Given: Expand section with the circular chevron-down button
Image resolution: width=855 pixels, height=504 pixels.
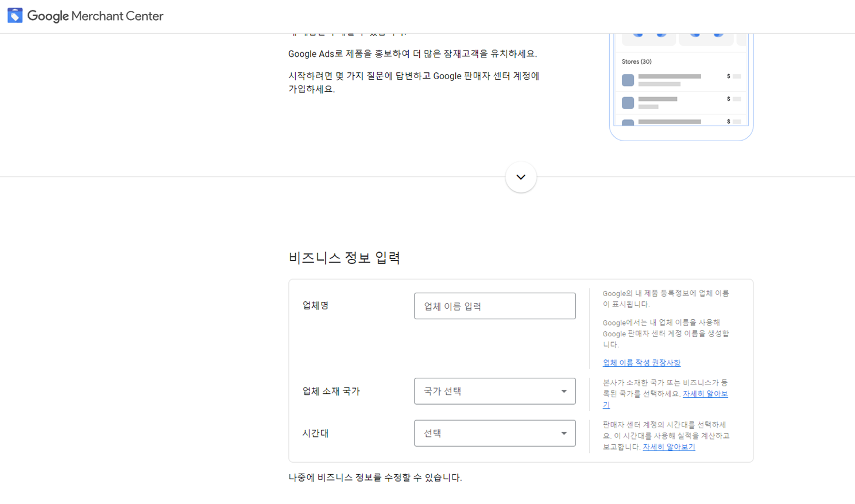Looking at the screenshot, I should [x=521, y=177].
